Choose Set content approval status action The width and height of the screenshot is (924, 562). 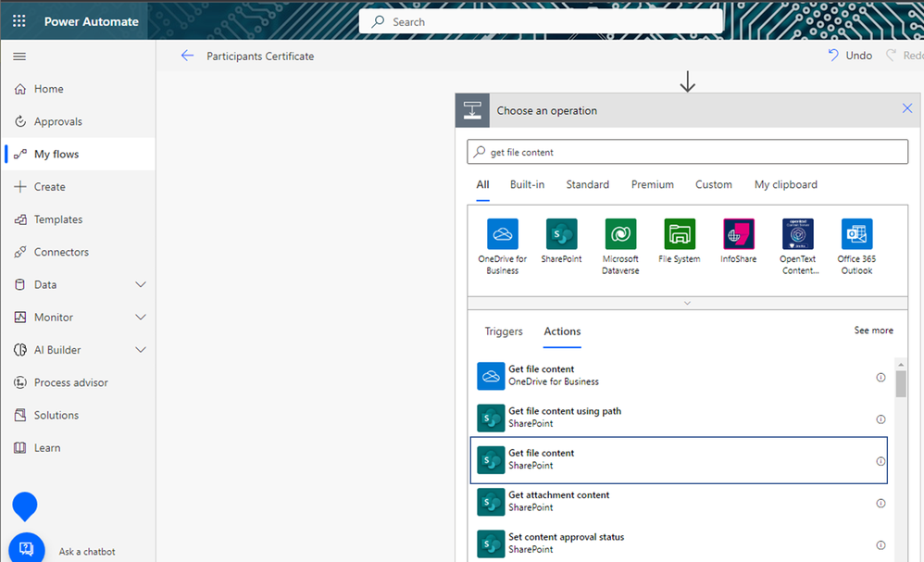[679, 543]
